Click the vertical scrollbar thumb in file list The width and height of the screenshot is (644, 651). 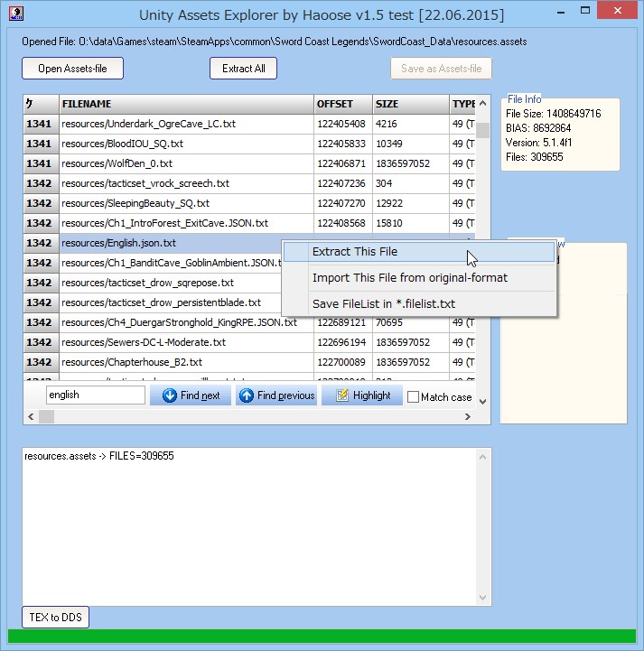click(482, 130)
